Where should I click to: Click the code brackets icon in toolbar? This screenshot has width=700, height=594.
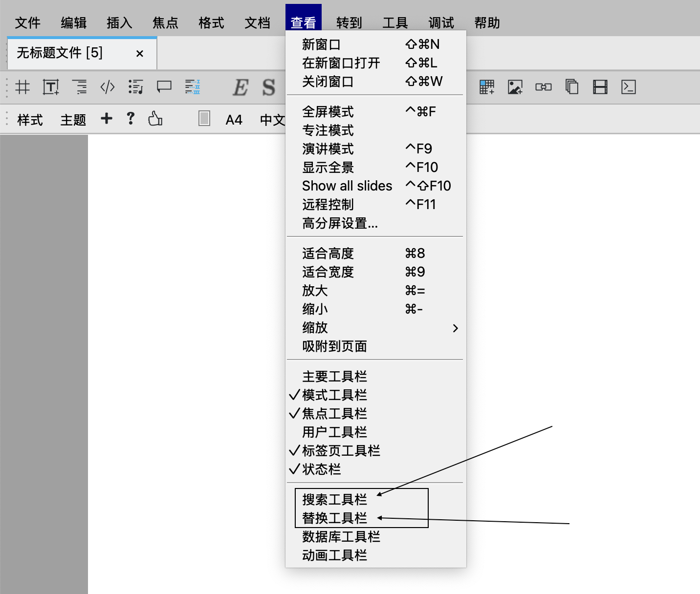click(x=107, y=87)
